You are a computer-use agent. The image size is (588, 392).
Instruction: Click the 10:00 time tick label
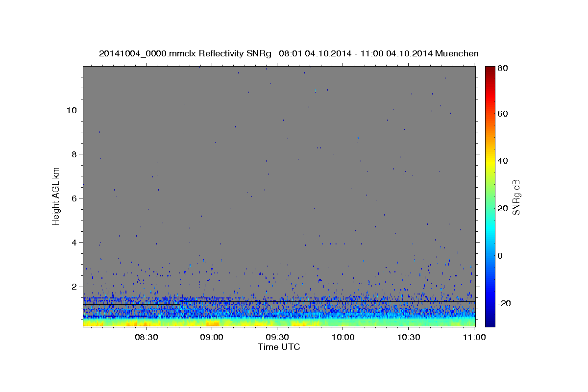tap(343, 338)
